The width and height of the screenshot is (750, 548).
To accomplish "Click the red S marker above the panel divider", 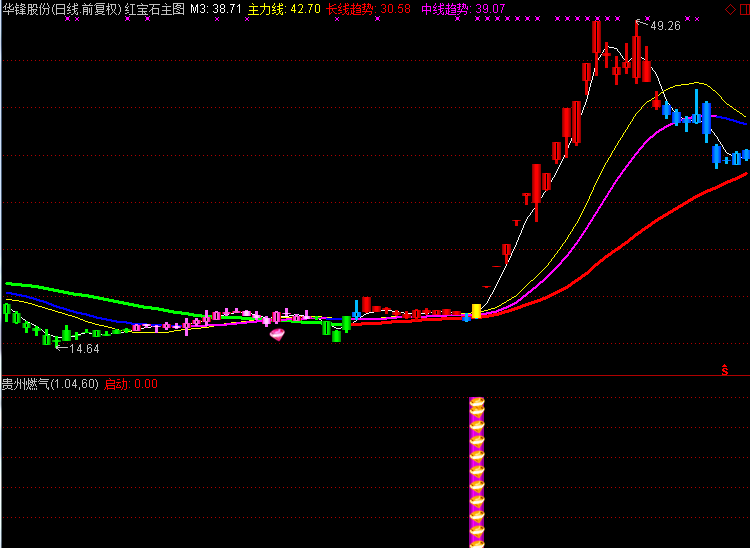I will [x=724, y=370].
